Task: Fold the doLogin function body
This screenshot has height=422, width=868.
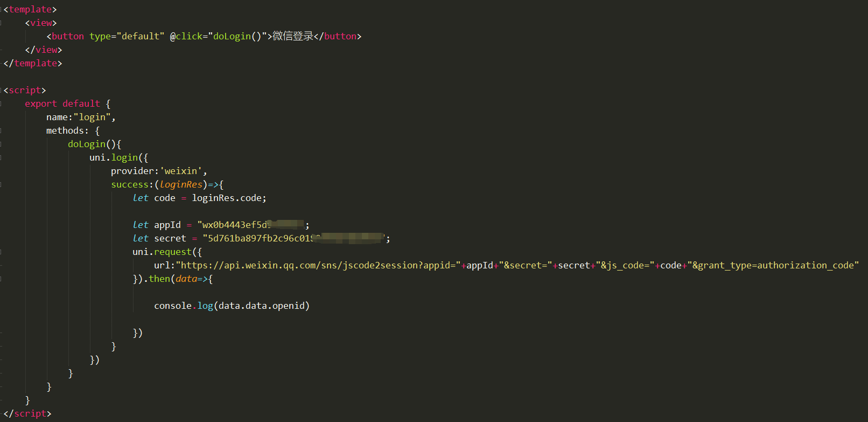Action: [2, 144]
